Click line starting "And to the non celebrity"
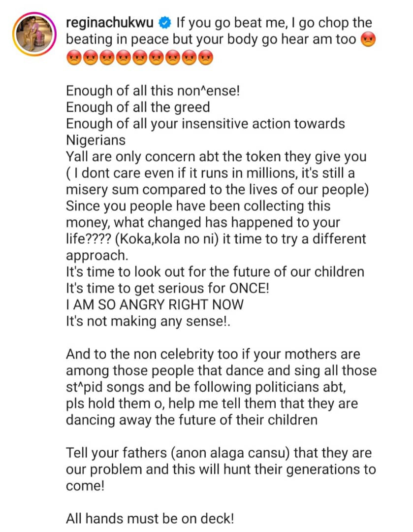This screenshot has height=532, width=413. coord(213,354)
